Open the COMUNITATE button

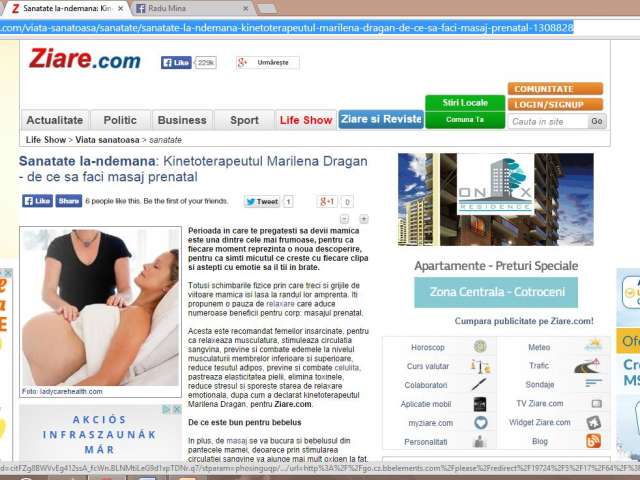pos(555,89)
